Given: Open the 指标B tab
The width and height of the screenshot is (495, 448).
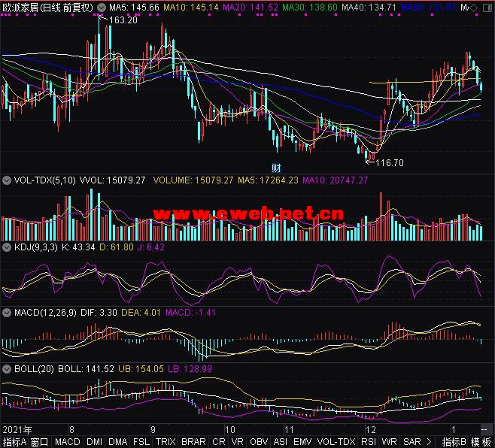Looking at the screenshot, I should [x=454, y=442].
